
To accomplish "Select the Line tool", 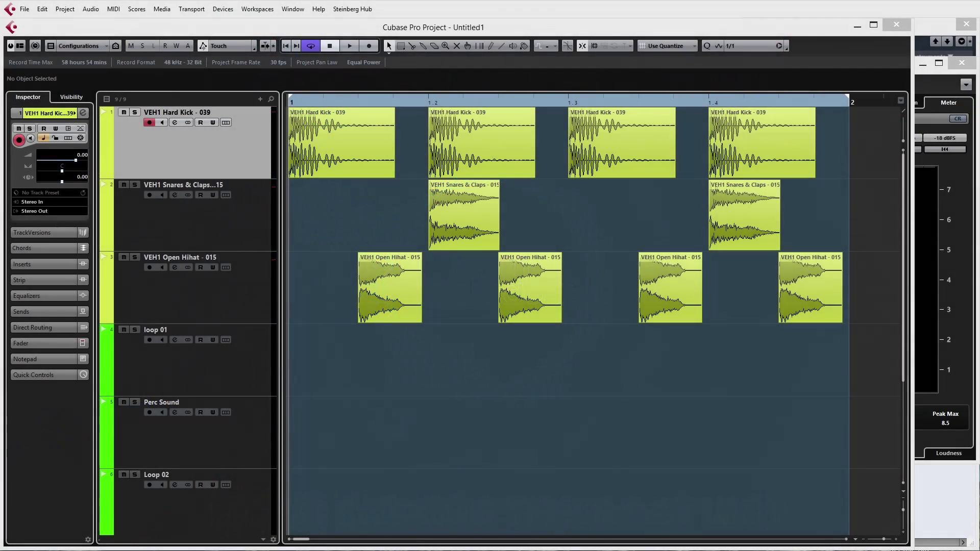I will pyautogui.click(x=502, y=46).
